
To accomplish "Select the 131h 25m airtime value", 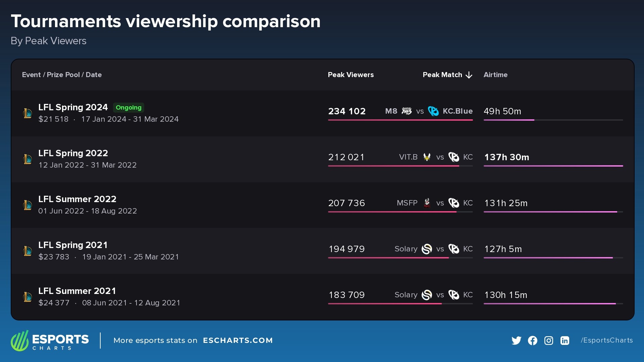I will point(506,203).
